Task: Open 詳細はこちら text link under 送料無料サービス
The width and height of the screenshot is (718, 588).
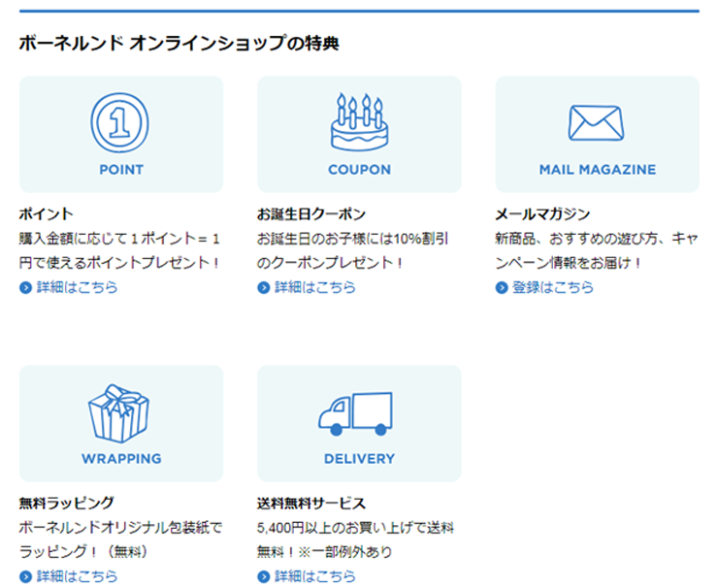Action: click(x=315, y=577)
